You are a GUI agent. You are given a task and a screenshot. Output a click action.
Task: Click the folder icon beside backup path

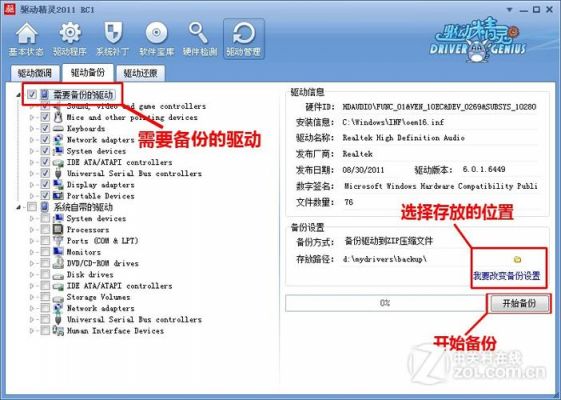coord(517,259)
